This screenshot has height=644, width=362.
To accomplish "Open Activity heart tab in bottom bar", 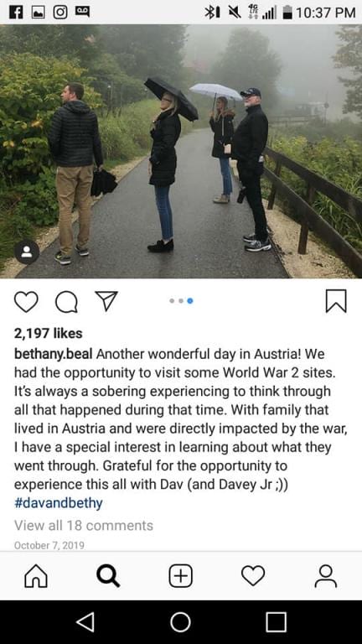I will pyautogui.click(x=253, y=576).
